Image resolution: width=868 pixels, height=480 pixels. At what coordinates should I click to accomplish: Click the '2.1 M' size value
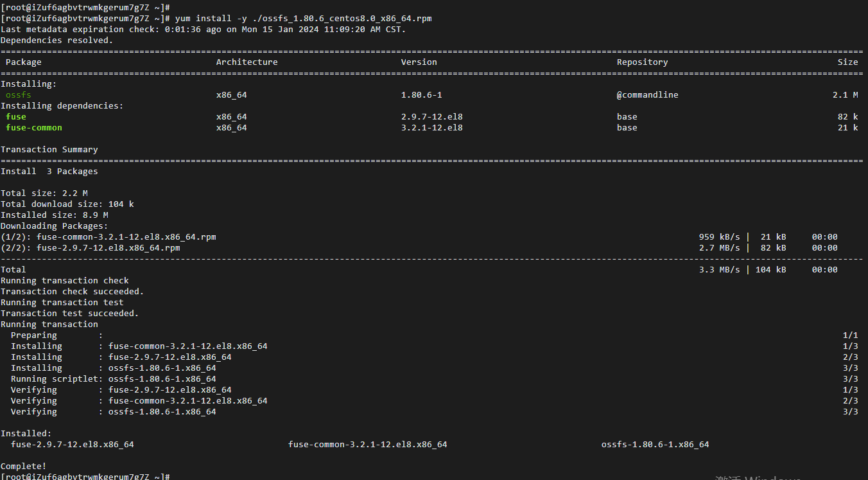point(846,94)
